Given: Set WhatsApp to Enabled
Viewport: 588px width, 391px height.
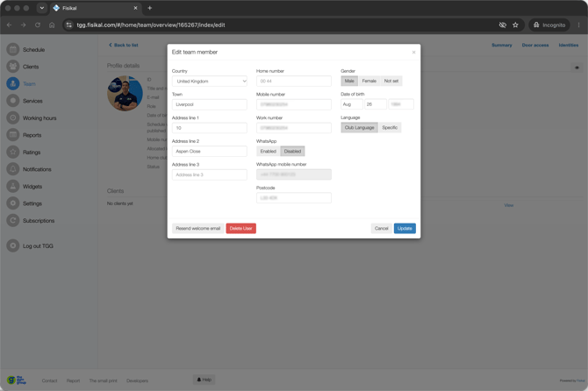Looking at the screenshot, I should pos(269,152).
